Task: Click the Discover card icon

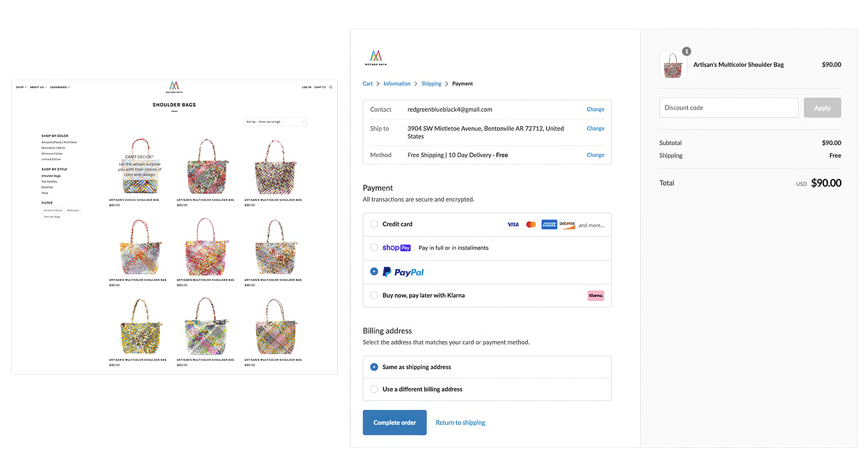Action: click(x=567, y=224)
